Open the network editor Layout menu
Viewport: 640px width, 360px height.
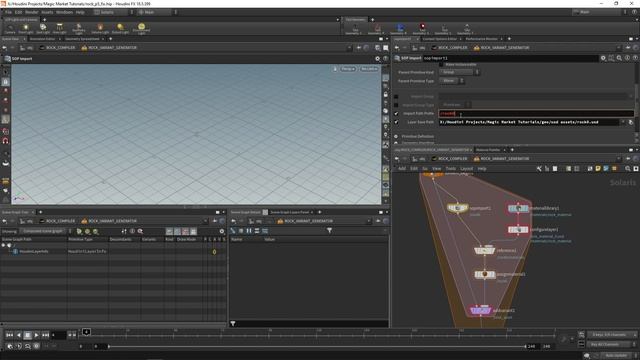(466, 169)
